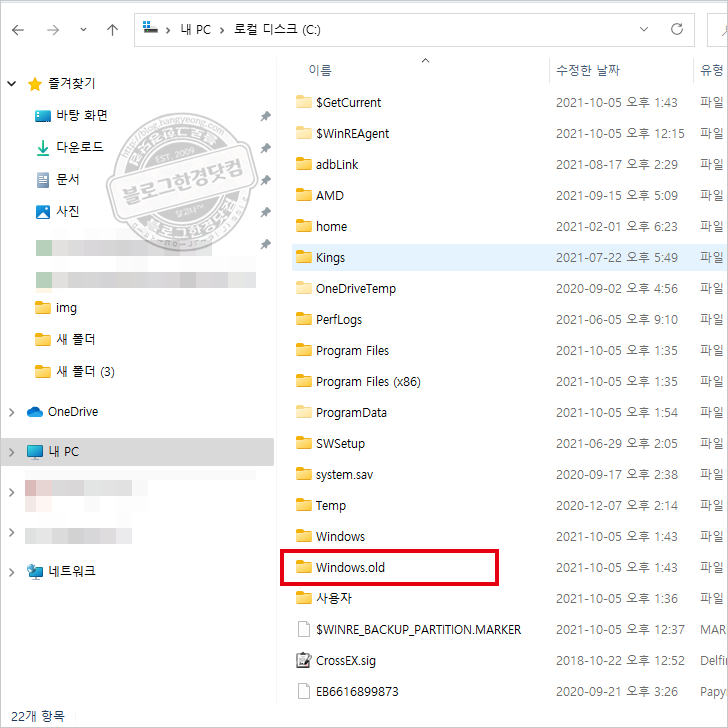Select the Temp folder
This screenshot has height=728, width=728.
(321, 506)
